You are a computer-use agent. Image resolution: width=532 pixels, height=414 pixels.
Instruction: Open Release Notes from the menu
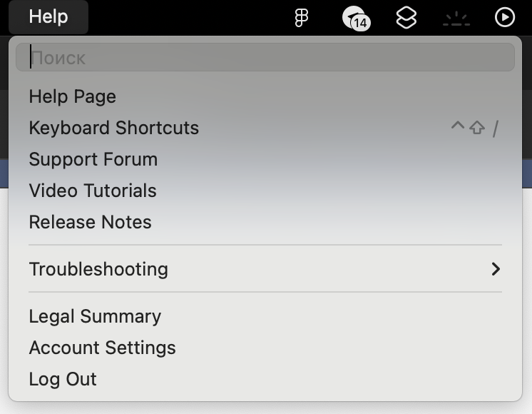click(x=265, y=222)
